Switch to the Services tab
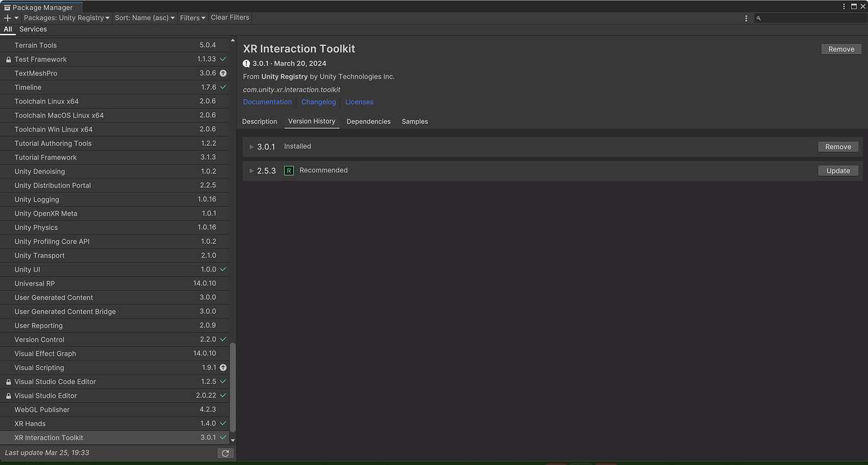Image resolution: width=868 pixels, height=465 pixels. pos(33,29)
